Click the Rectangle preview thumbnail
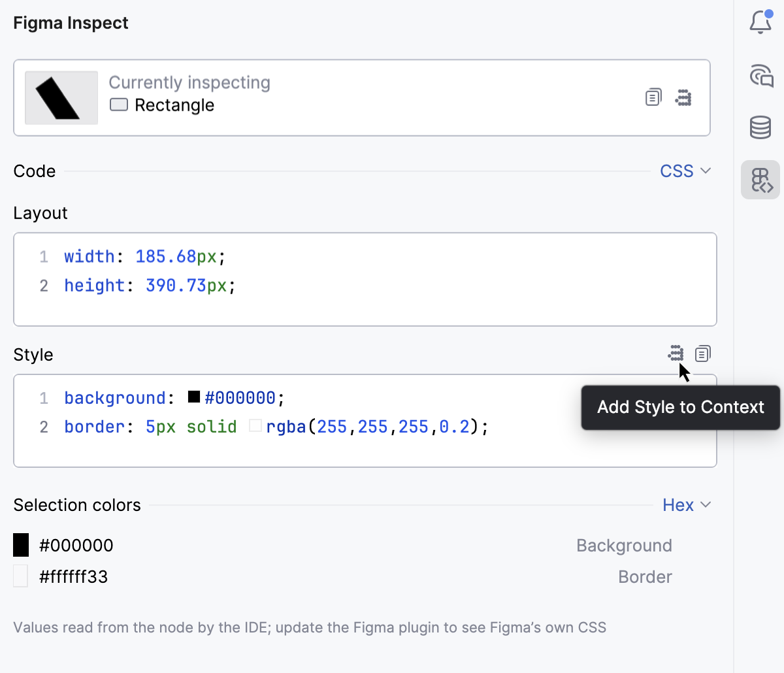 (61, 98)
